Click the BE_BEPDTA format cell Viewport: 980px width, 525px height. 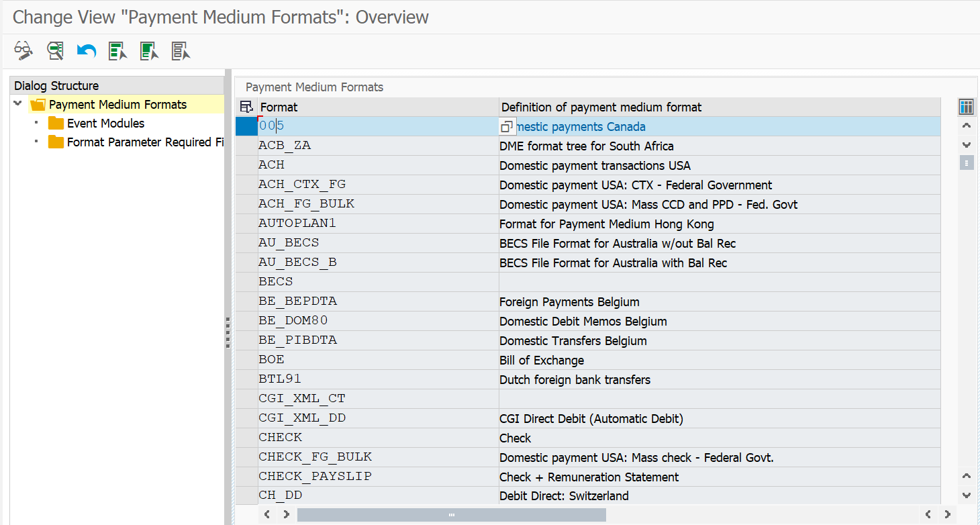click(378, 301)
